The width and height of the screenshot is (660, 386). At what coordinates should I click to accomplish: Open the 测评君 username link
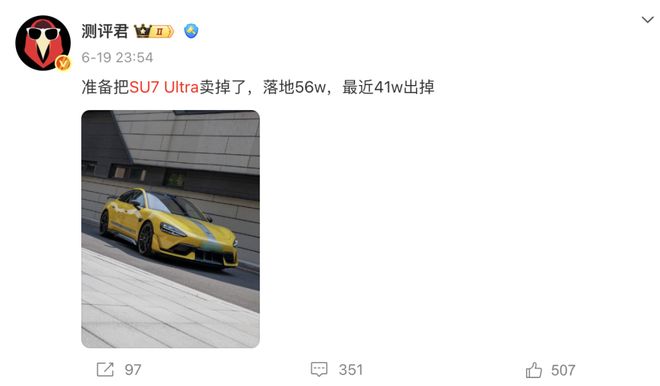click(104, 31)
